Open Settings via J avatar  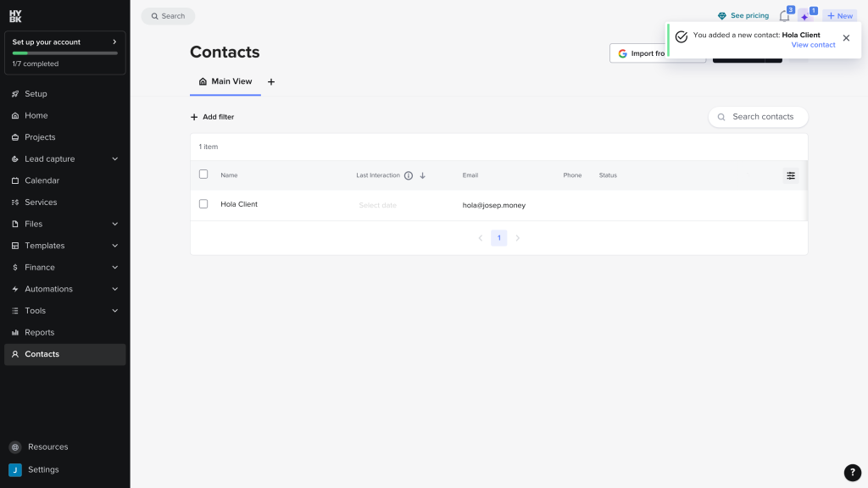(15, 469)
